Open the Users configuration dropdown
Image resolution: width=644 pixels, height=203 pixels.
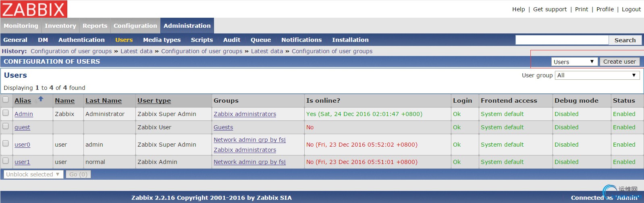[x=574, y=62]
